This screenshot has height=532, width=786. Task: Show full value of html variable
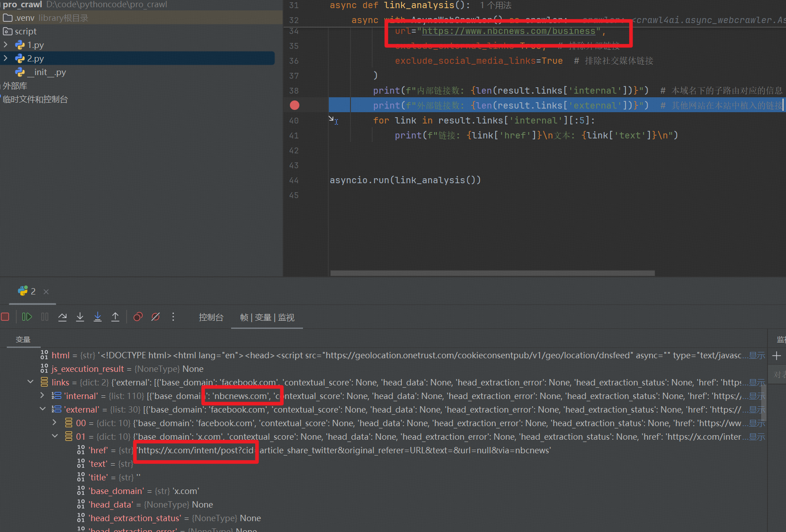point(757,356)
